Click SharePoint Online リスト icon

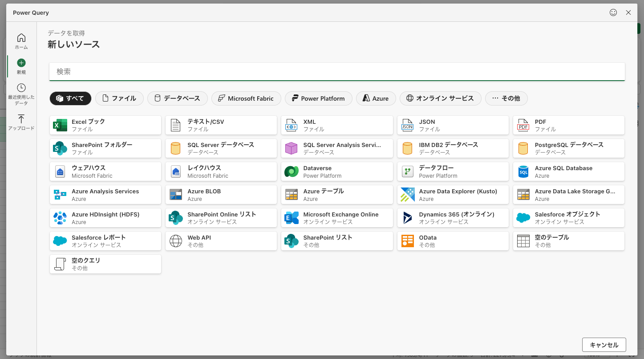pyautogui.click(x=176, y=218)
